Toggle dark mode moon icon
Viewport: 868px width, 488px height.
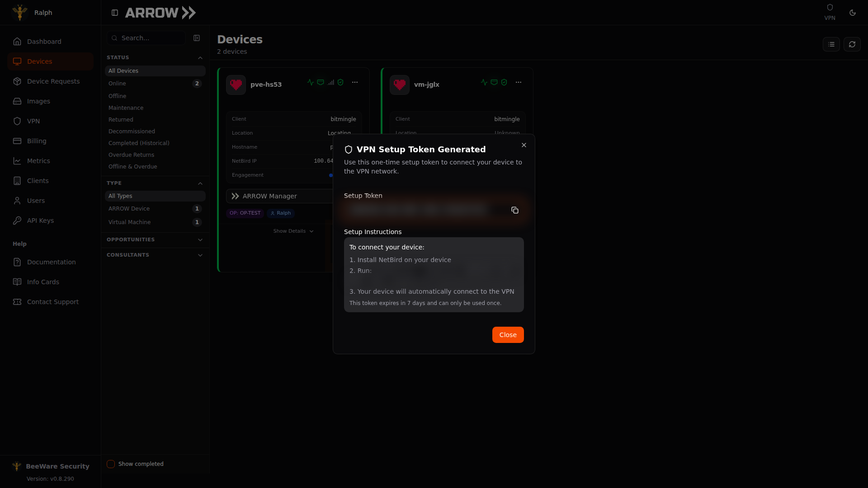click(853, 13)
